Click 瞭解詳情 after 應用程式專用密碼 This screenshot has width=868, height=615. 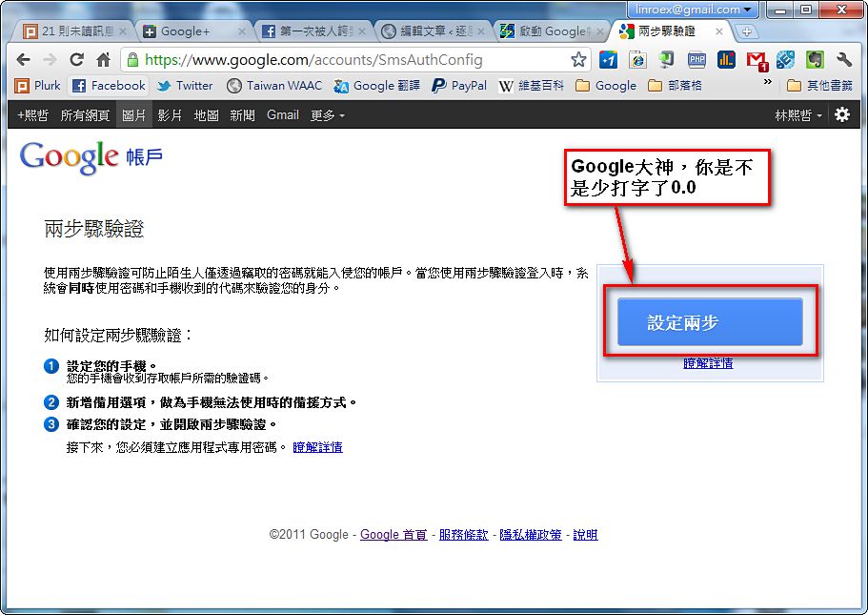point(317,447)
